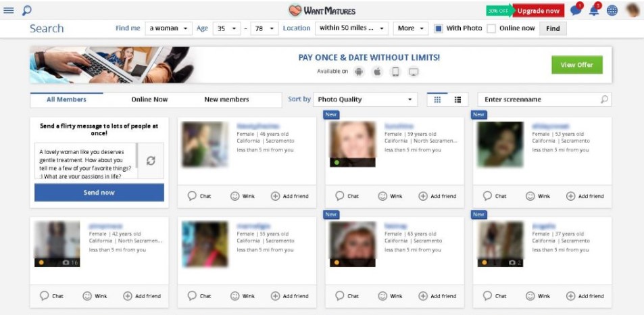644x315 pixels.
Task: Uncheck the With Photo checkbox
Action: 439,28
